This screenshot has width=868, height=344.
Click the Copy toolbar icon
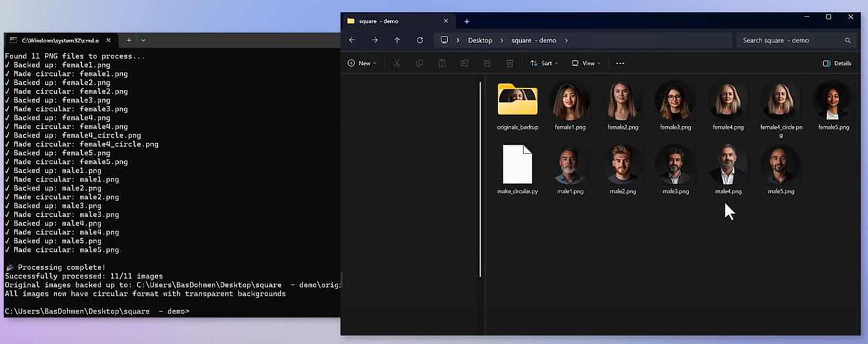click(x=419, y=64)
